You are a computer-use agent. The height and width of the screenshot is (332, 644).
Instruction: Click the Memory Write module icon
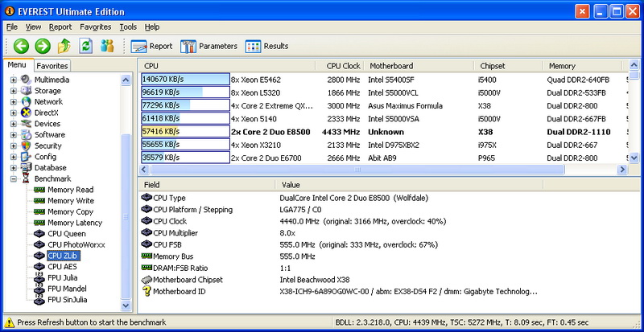[x=39, y=201]
